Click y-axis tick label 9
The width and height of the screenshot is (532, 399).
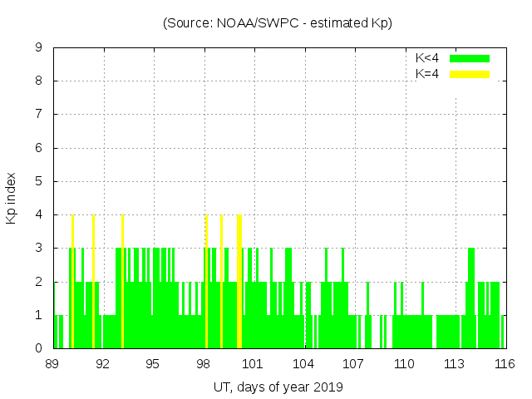(x=38, y=47)
